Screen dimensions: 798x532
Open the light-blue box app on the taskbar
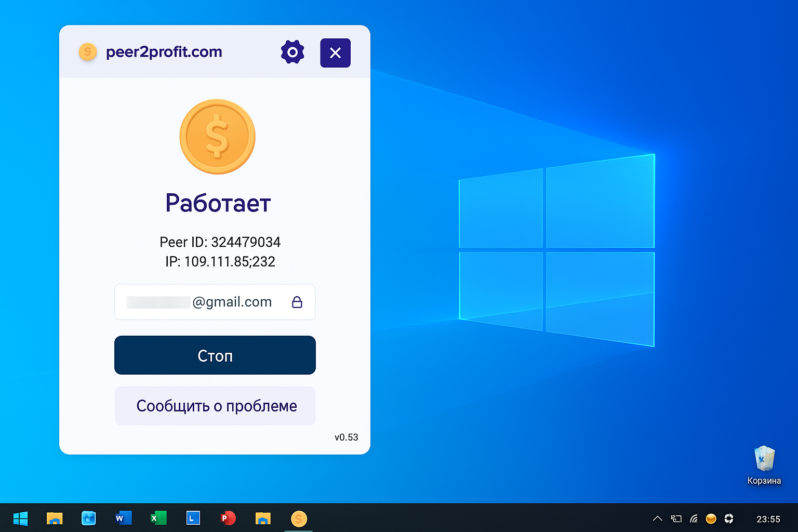tap(89, 518)
